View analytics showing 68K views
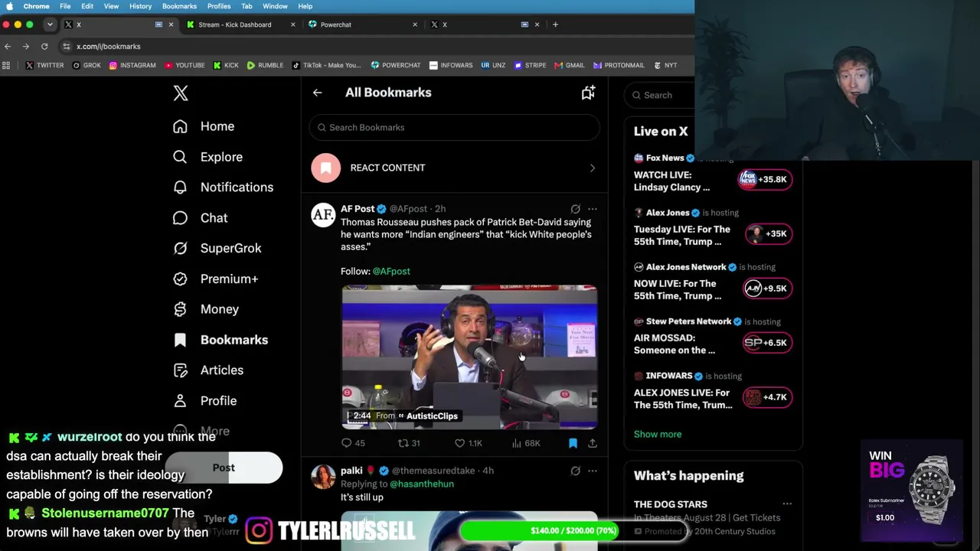Screen dimensions: 980x551 click(526, 443)
